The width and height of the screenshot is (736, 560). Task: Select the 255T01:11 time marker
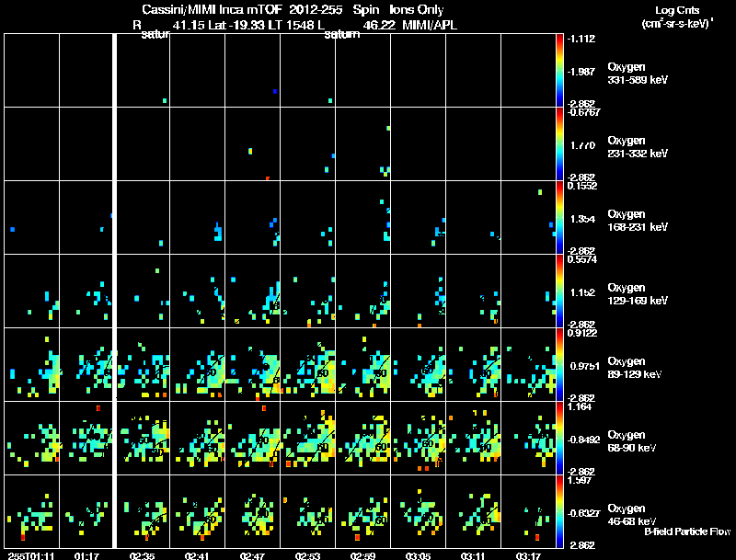(x=31, y=556)
